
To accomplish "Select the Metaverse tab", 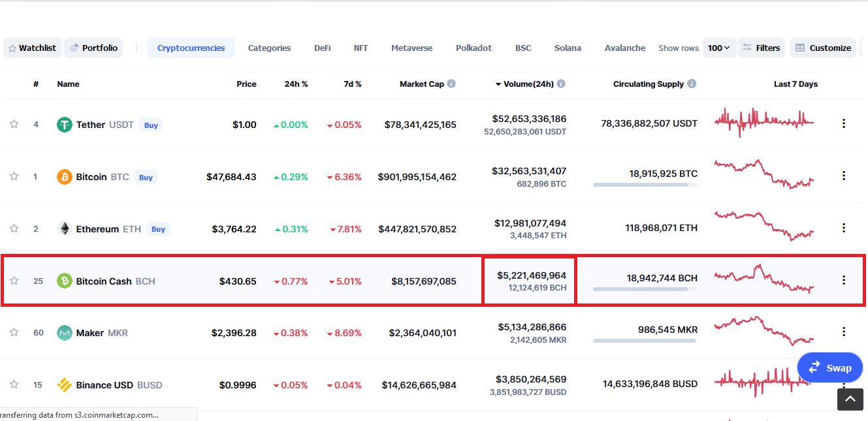I will (411, 48).
